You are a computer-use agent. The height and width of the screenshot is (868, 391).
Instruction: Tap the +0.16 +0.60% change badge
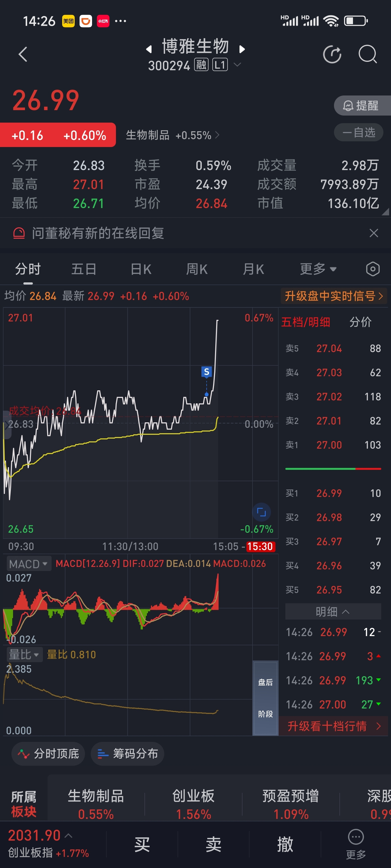pyautogui.click(x=58, y=135)
